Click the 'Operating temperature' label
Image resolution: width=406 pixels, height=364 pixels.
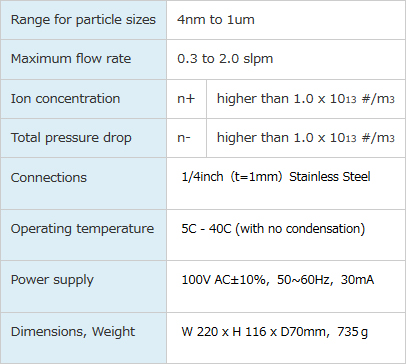[x=82, y=229]
